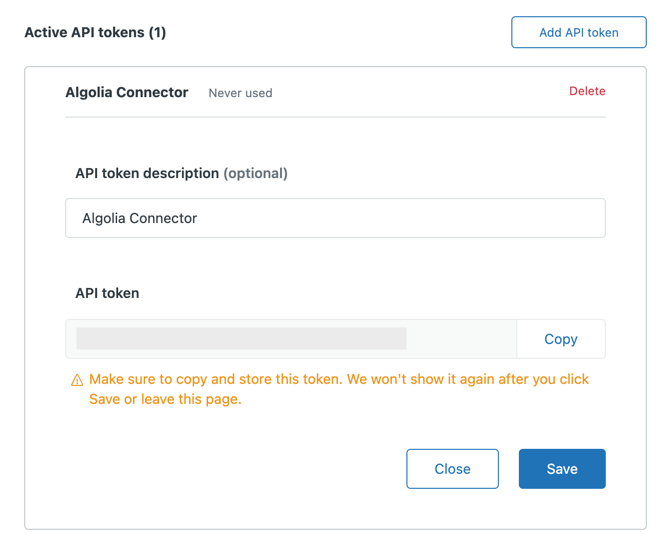Click the divider under the Algolia Connector header
The image size is (668, 552).
click(335, 118)
